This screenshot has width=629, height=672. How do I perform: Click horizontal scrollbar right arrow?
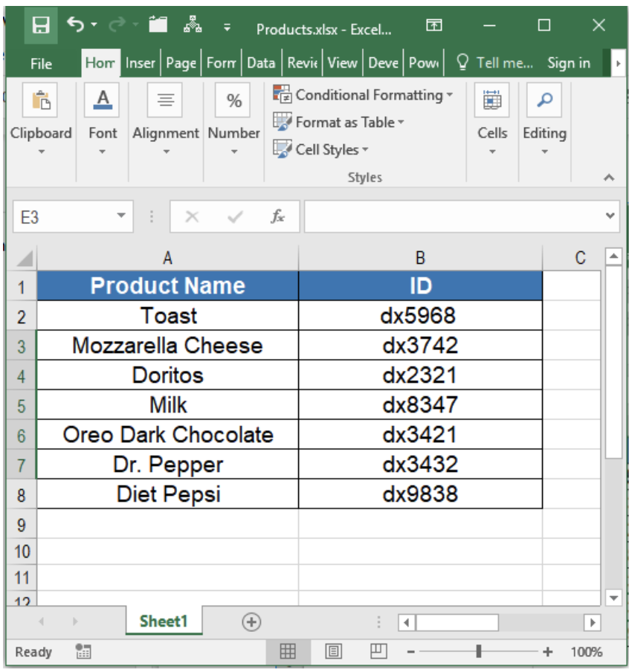click(x=592, y=622)
